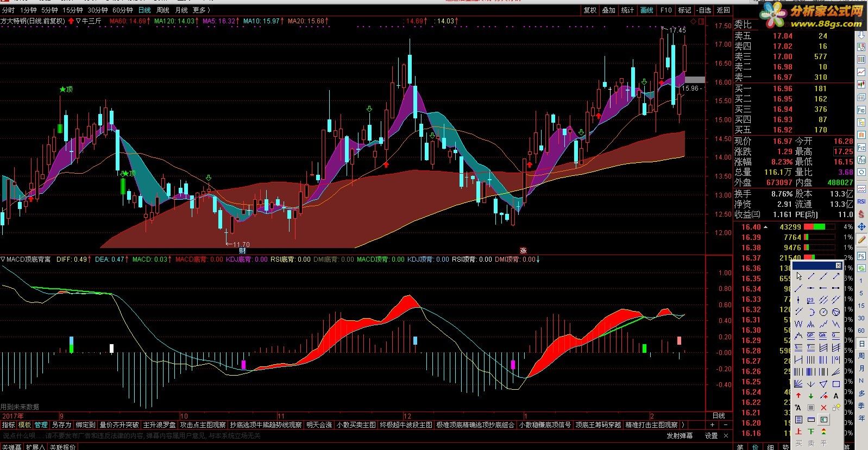The image size is (868, 450).
Task: Click the 叠加 button
Action: point(609,10)
